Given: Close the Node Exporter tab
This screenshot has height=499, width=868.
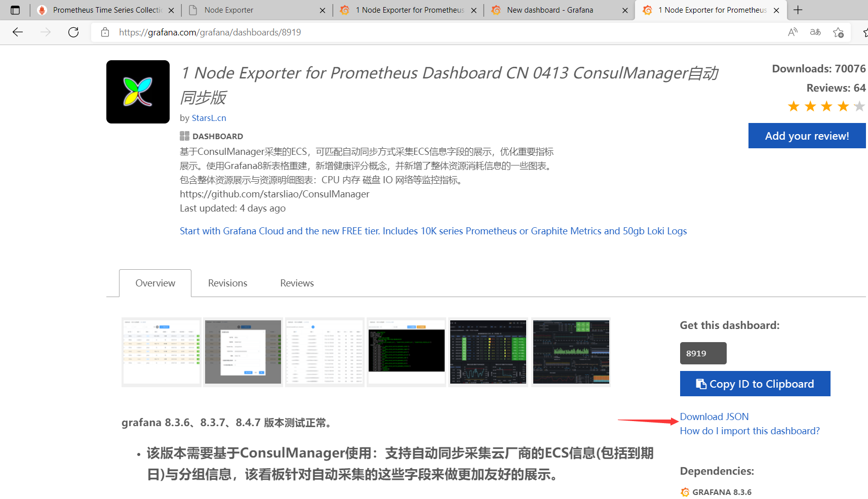Looking at the screenshot, I should point(323,10).
